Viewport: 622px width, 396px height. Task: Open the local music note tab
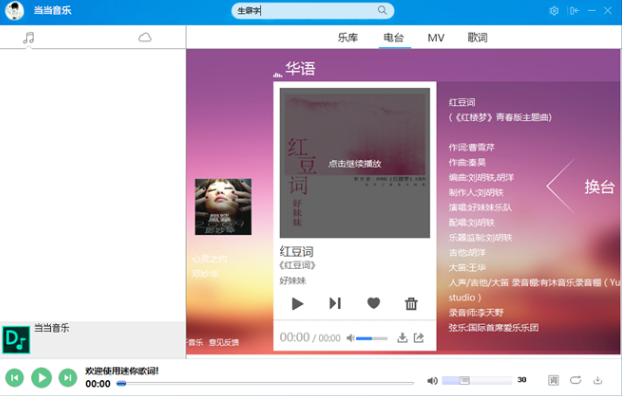tap(29, 38)
